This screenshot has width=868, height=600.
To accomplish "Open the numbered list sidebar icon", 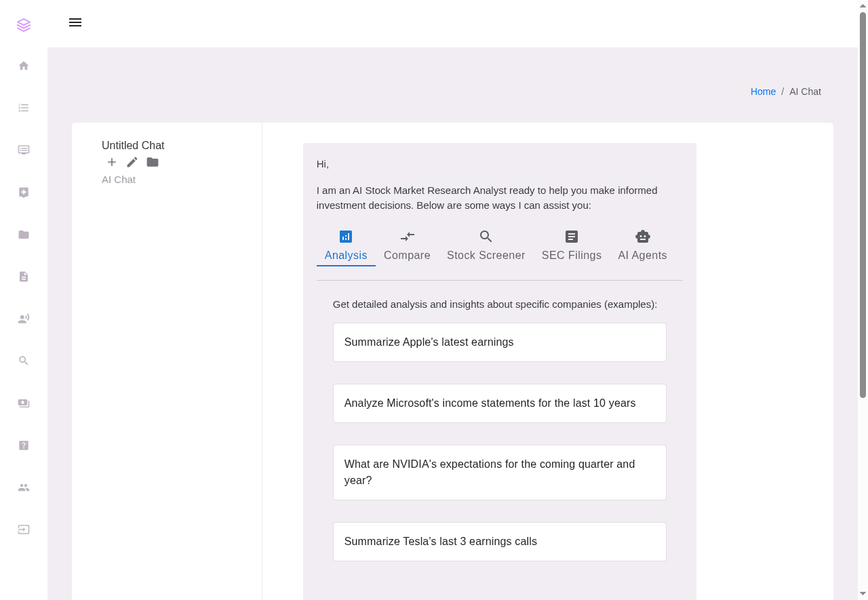I will click(24, 108).
